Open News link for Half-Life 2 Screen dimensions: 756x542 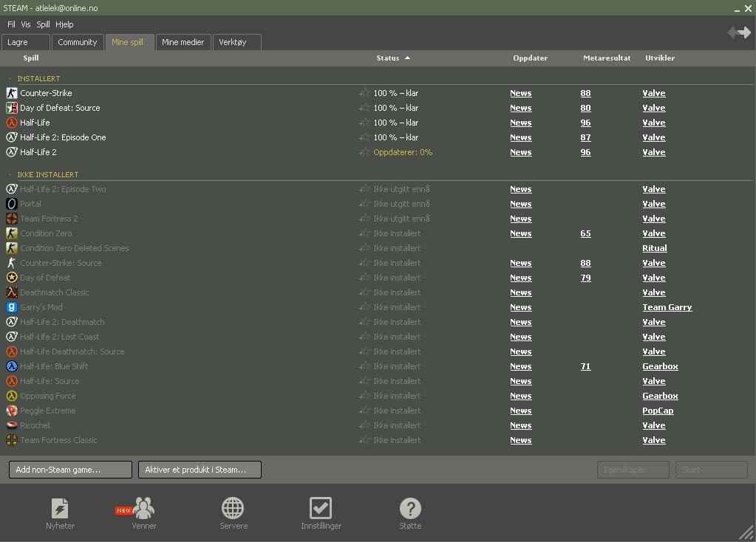521,152
